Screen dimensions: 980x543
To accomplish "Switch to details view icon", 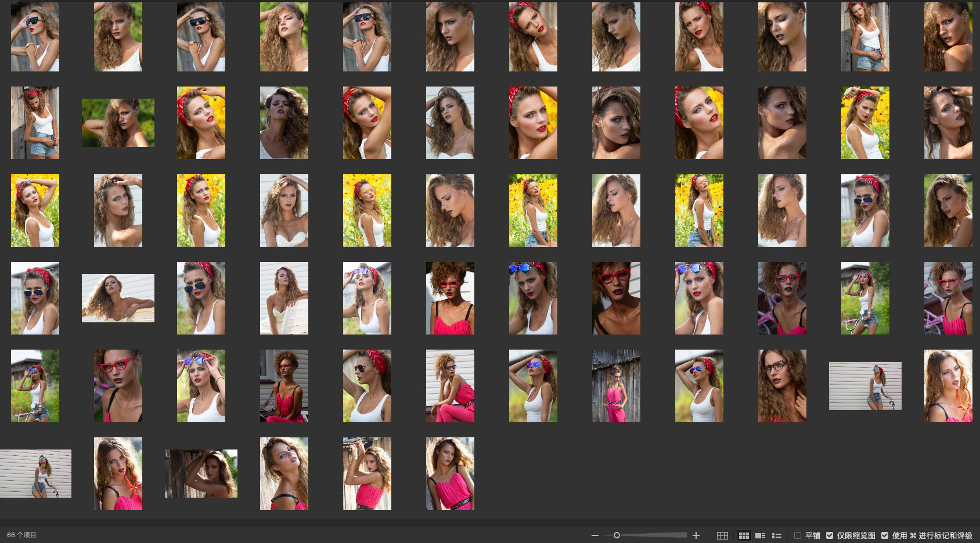I will (x=760, y=535).
